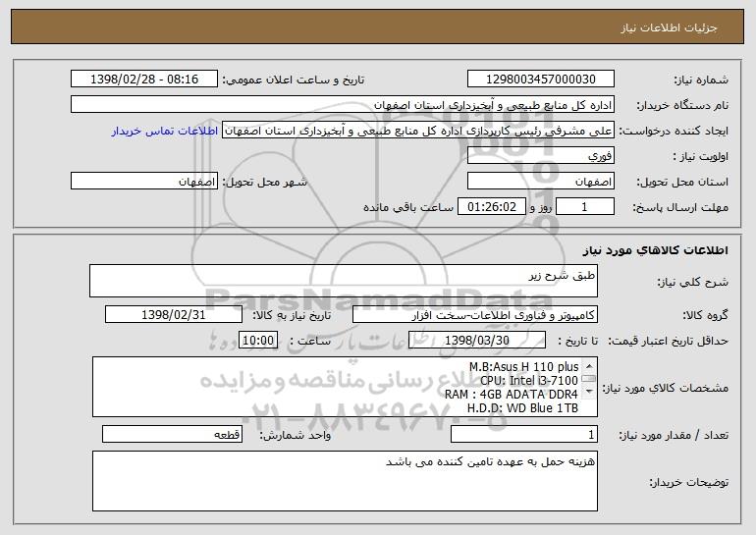This screenshot has width=756, height=535.
Task: Click the label ایجاد کننده درخواست
Action: (674, 132)
